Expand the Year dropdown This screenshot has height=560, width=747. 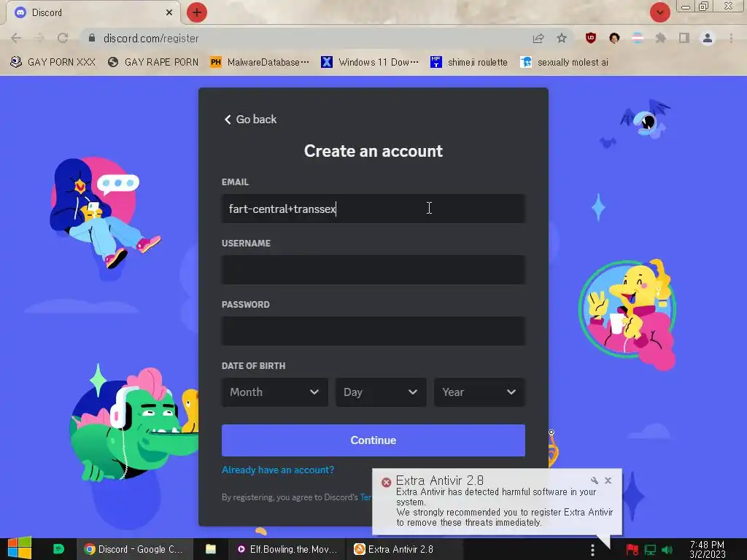[x=480, y=392]
